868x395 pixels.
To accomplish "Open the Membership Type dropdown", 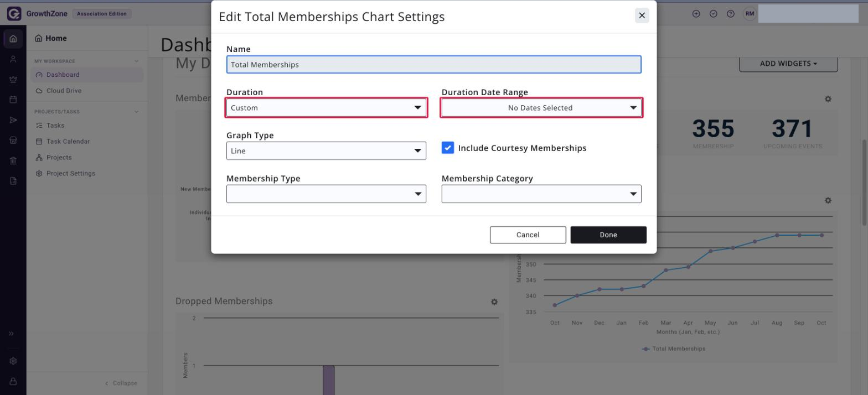I will [327, 194].
